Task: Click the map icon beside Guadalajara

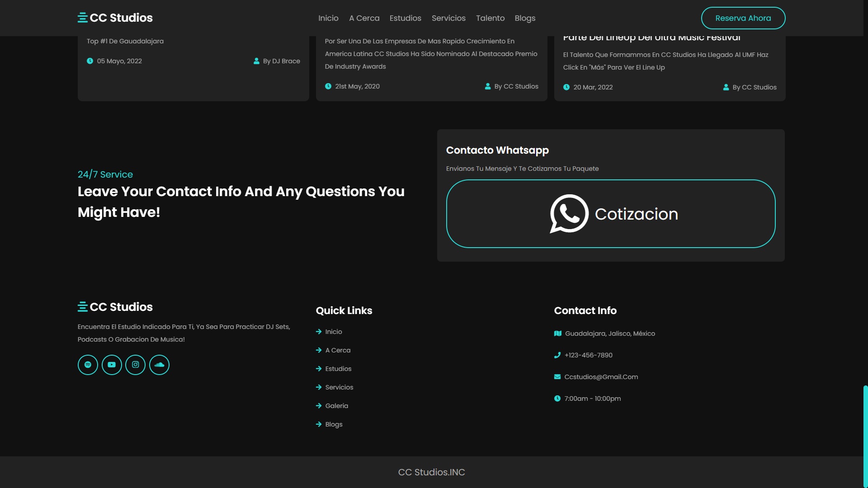Action: coord(558,333)
